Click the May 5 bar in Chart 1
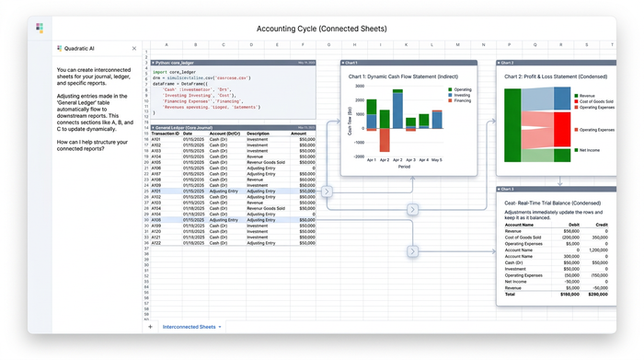 tap(437, 119)
